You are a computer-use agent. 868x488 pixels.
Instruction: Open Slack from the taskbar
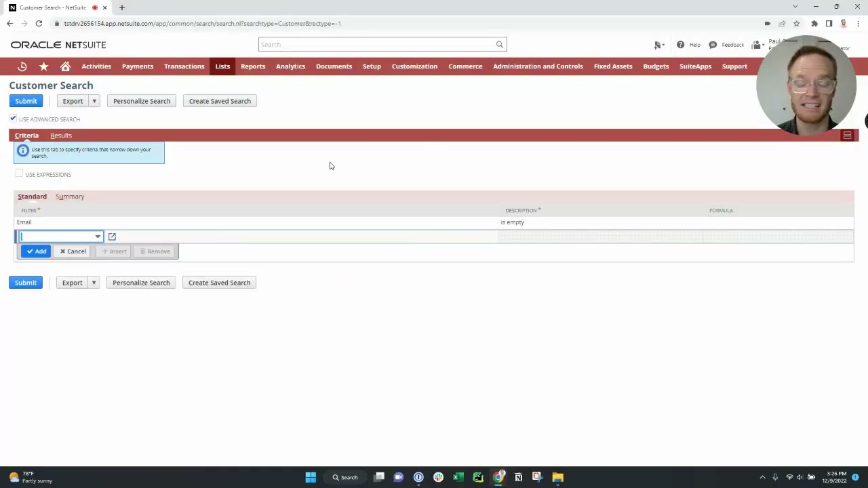click(439, 477)
